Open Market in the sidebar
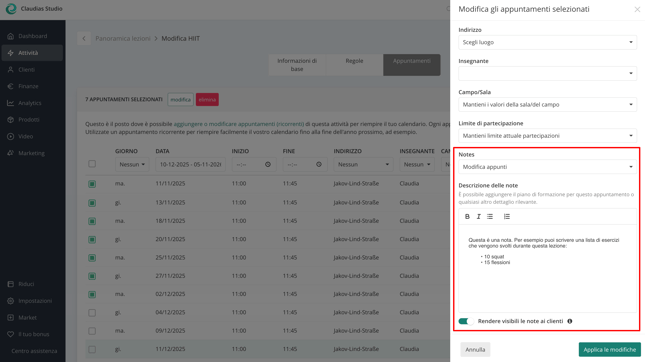This screenshot has height=362, width=645. (x=32, y=318)
